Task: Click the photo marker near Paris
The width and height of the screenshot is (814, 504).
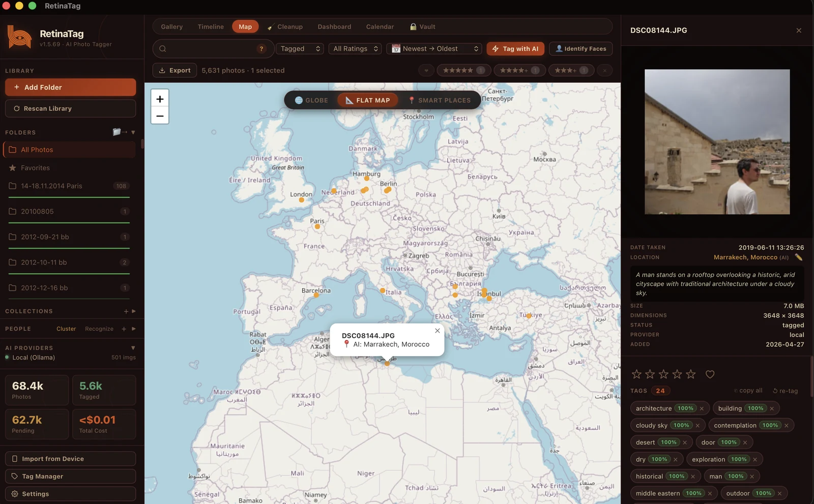Action: [317, 226]
